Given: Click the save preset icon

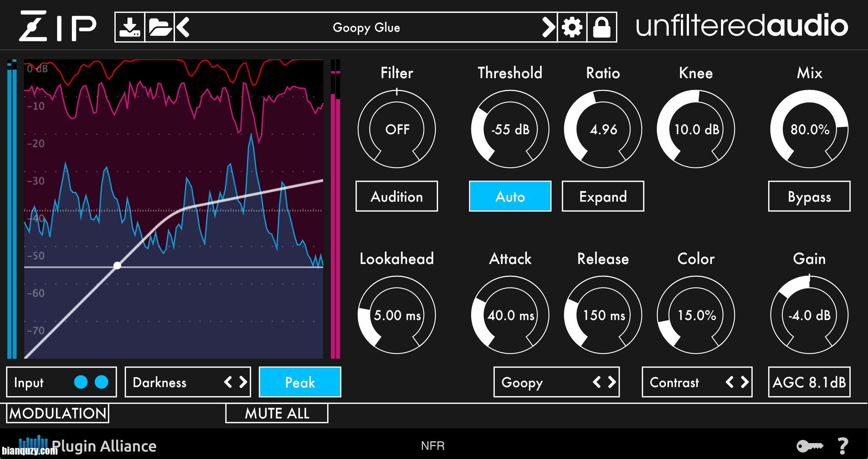Looking at the screenshot, I should (130, 27).
